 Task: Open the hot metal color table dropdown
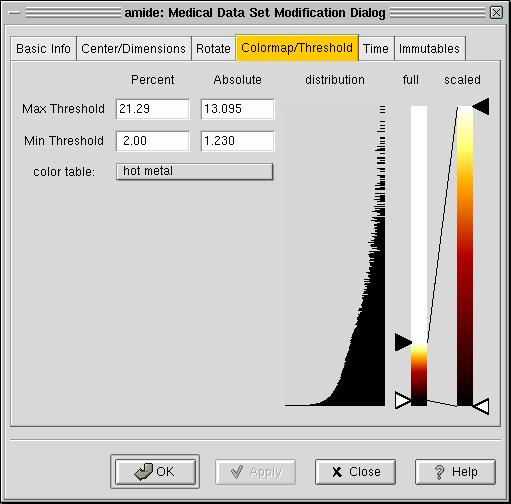(x=194, y=171)
